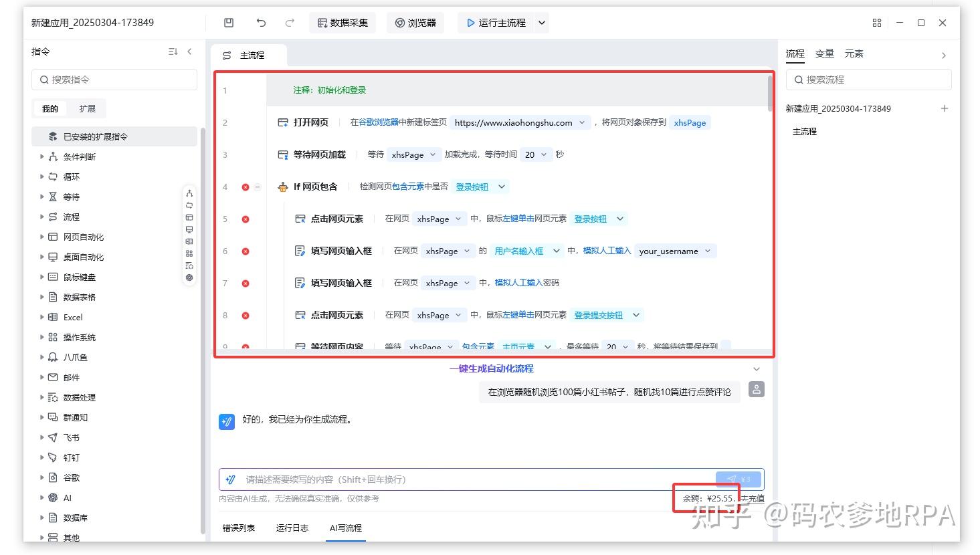Screen dimensions: 980x555
Task: Click the save icon in the toolbar
Action: point(228,22)
